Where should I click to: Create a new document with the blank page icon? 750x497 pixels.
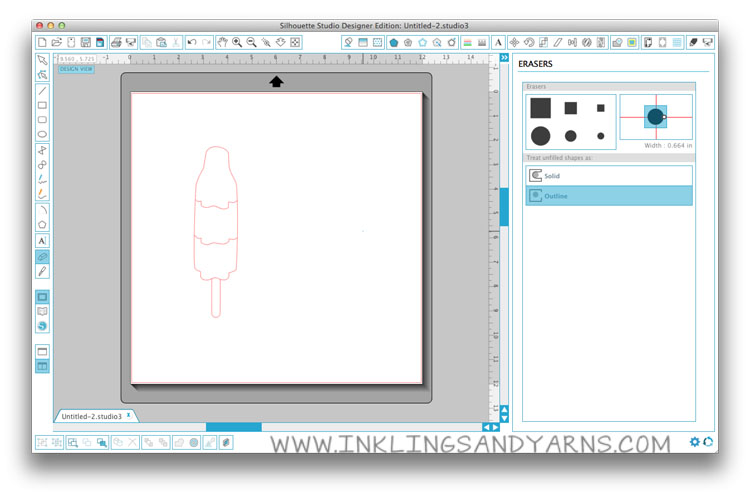pos(42,43)
